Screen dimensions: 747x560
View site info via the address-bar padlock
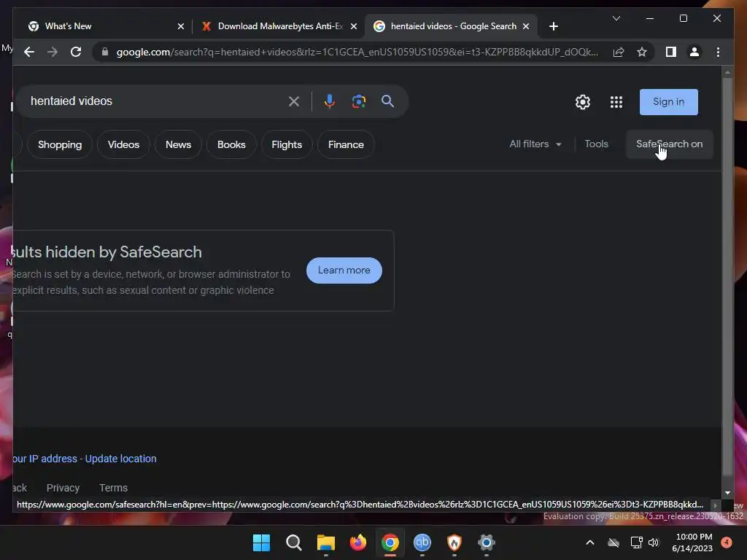(x=105, y=52)
